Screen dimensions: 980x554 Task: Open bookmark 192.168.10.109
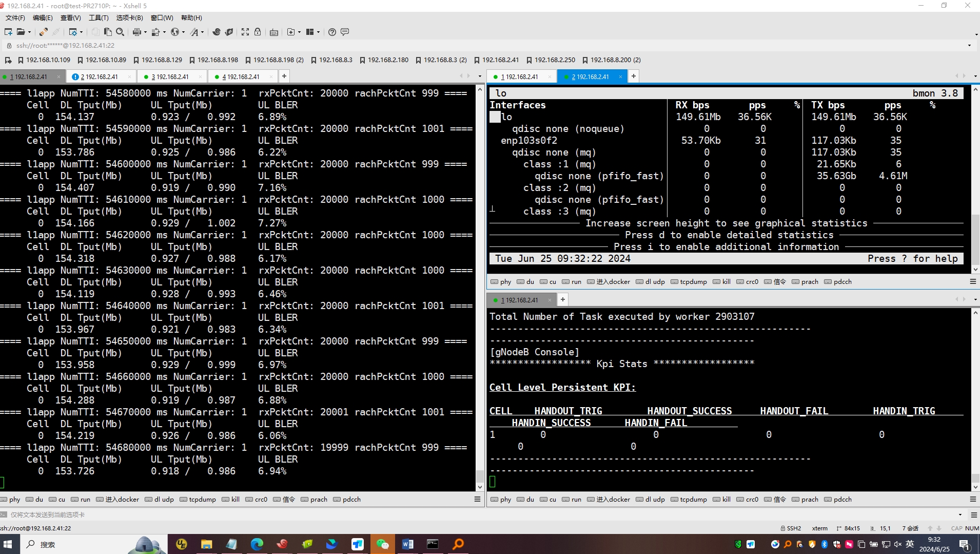(44, 60)
